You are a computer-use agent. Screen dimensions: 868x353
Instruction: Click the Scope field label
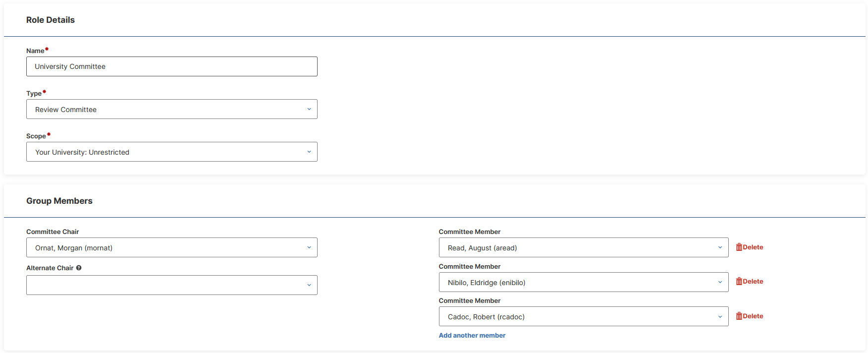(36, 136)
